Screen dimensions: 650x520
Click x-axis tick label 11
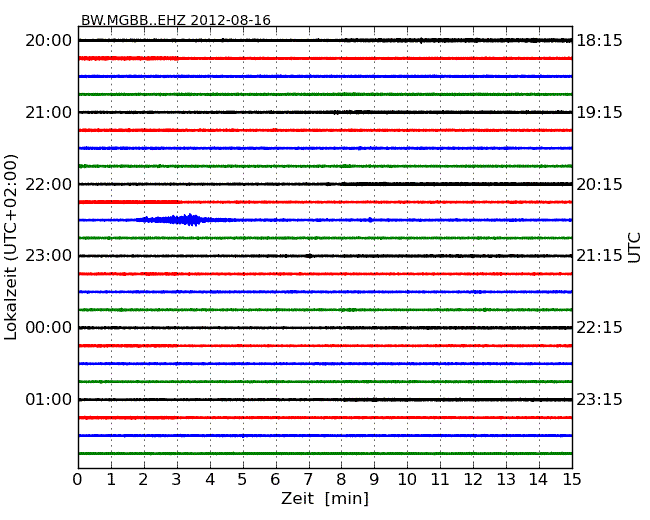[440, 479]
